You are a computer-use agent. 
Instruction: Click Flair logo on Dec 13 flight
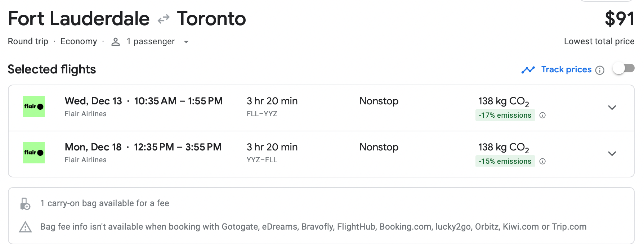(34, 107)
